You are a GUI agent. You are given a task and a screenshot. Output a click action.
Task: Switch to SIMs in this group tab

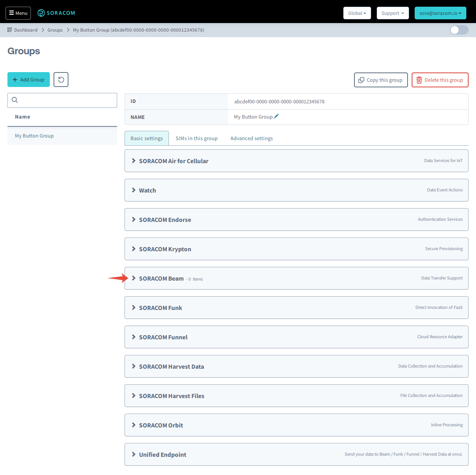click(197, 138)
